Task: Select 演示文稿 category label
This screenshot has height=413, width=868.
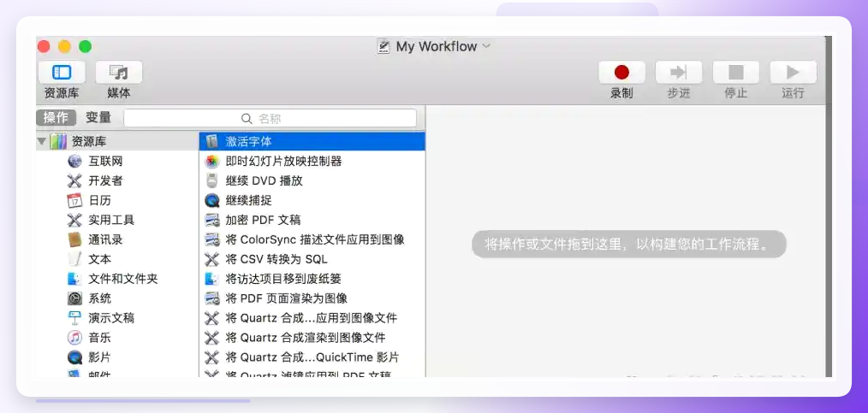Action: 111,318
